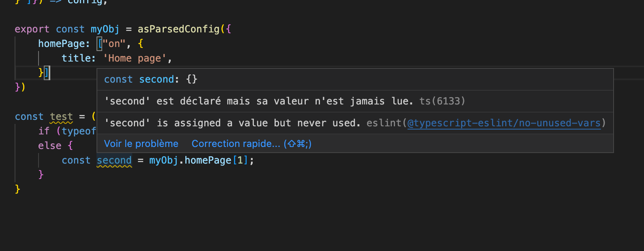Screen dimensions: 644x251
Task: Open the @typescript-eslint/no-unused-vars rule link
Action: (x=504, y=123)
